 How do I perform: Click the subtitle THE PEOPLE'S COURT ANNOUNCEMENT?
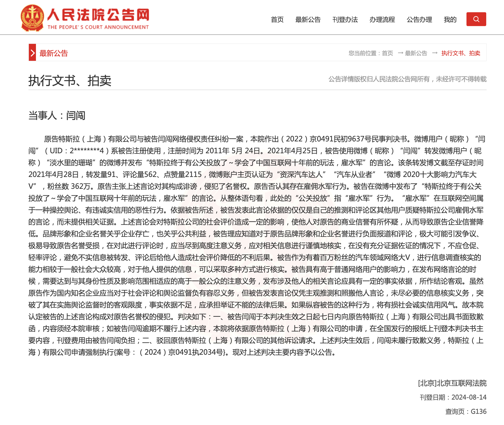pyautogui.click(x=98, y=27)
